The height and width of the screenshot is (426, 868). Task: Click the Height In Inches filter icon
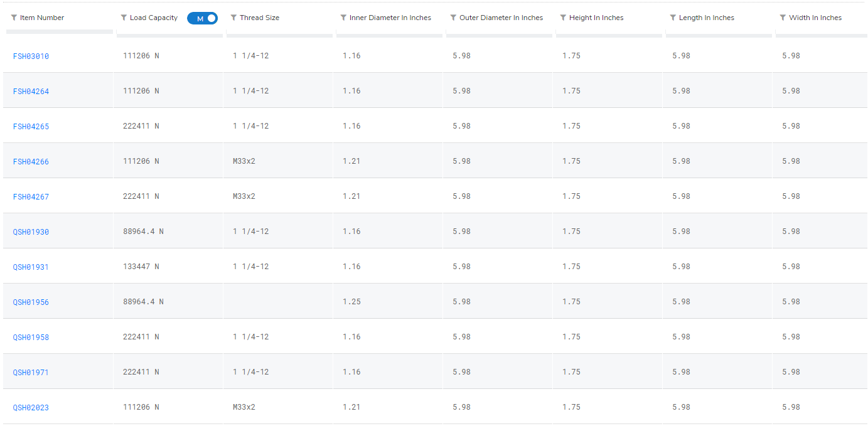[563, 18]
